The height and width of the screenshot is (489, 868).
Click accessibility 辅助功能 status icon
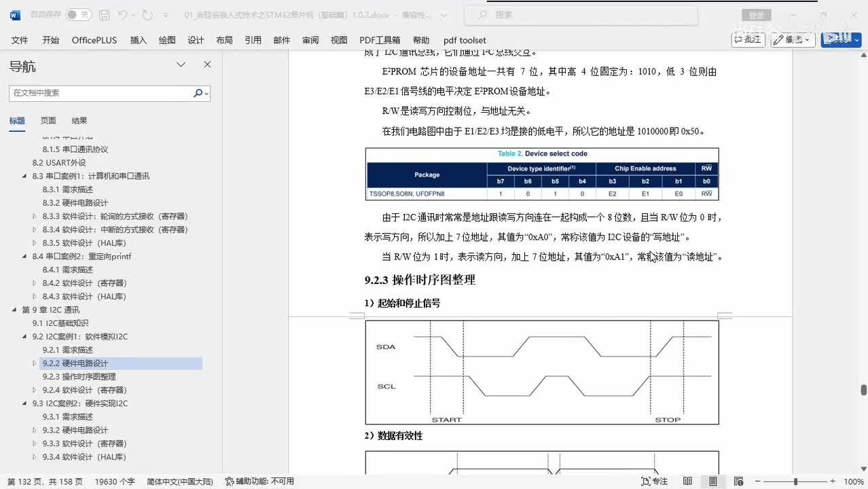click(230, 482)
